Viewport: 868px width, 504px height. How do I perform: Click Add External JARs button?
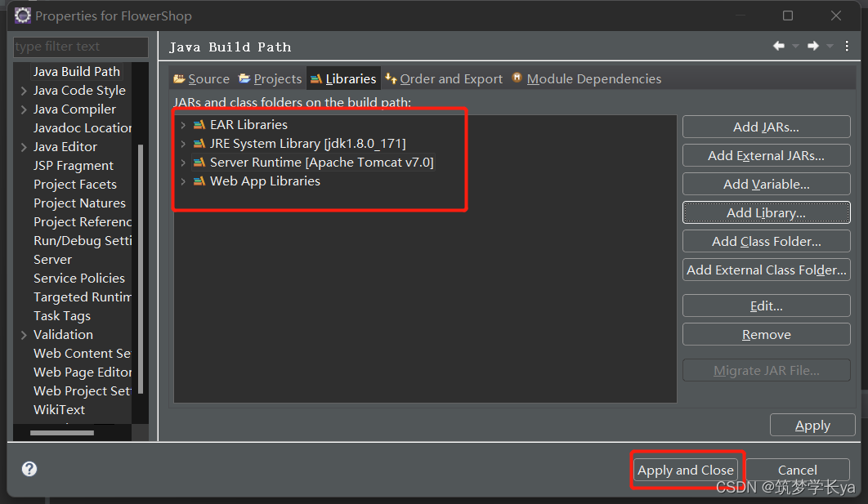(x=766, y=155)
